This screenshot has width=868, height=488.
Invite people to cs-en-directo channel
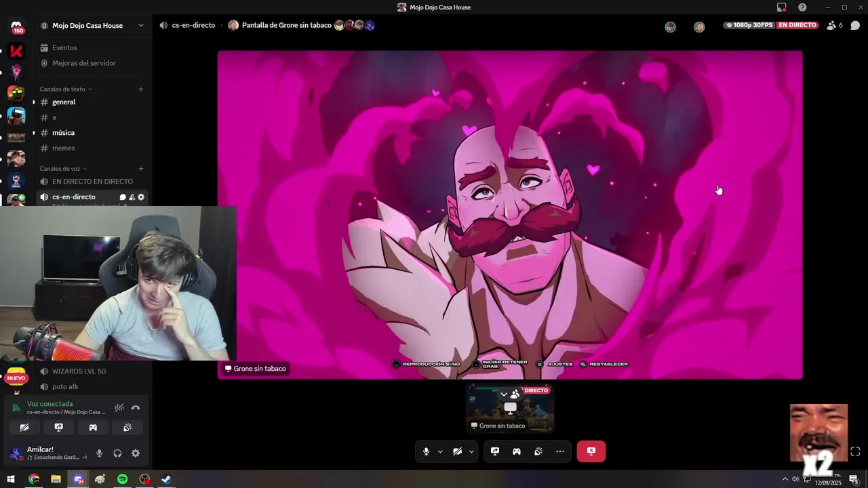(132, 197)
